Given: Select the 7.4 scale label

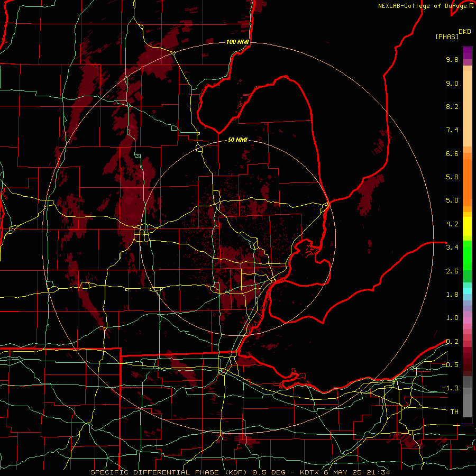Looking at the screenshot, I should coord(452,130).
